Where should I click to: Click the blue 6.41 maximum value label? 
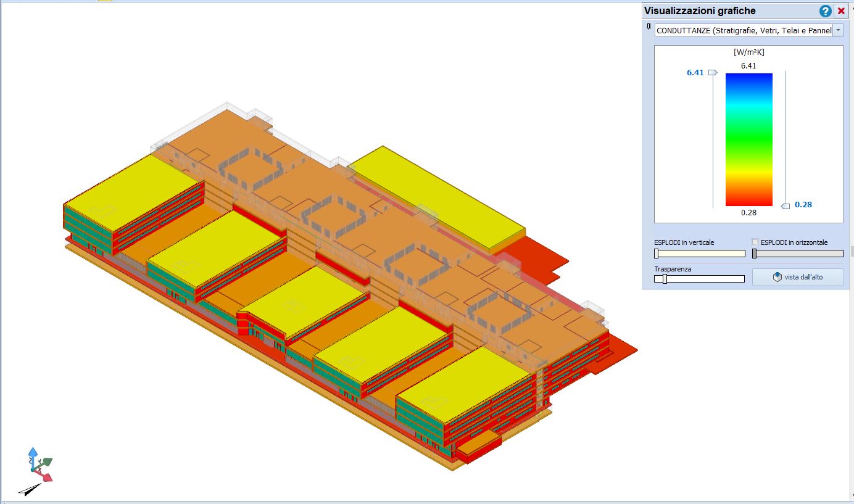(x=695, y=73)
